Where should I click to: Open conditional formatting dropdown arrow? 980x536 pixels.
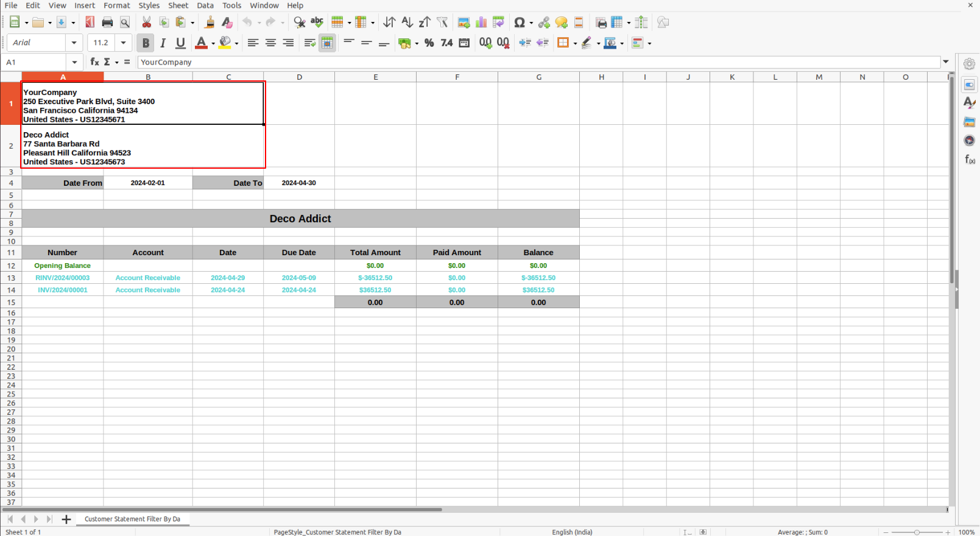649,43
